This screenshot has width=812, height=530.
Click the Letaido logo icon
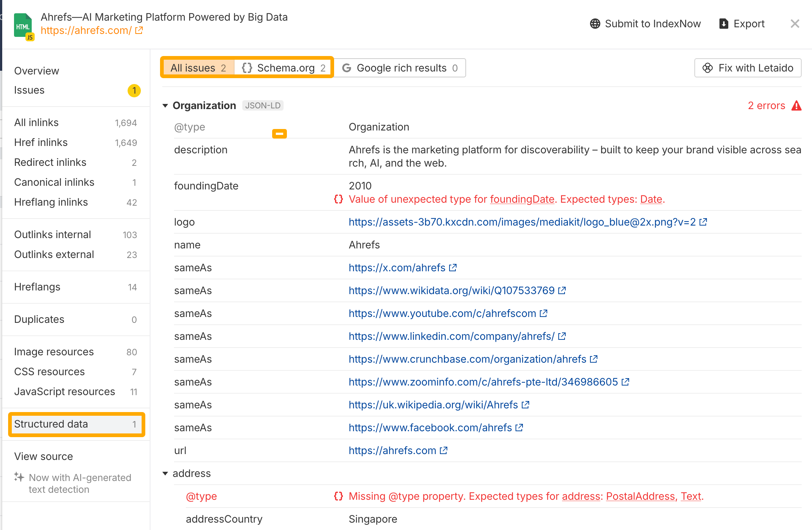[707, 68]
